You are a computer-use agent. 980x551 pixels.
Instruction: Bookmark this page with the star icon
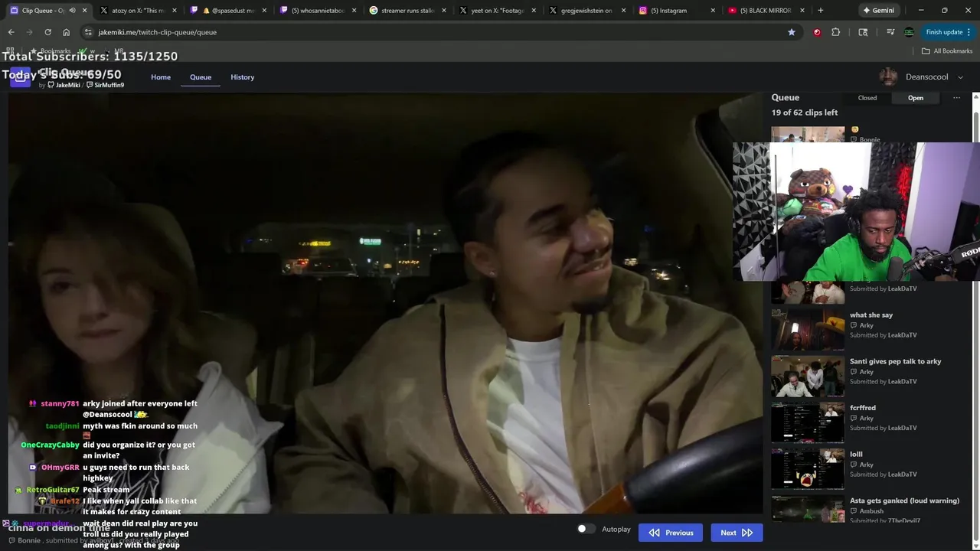tap(792, 32)
